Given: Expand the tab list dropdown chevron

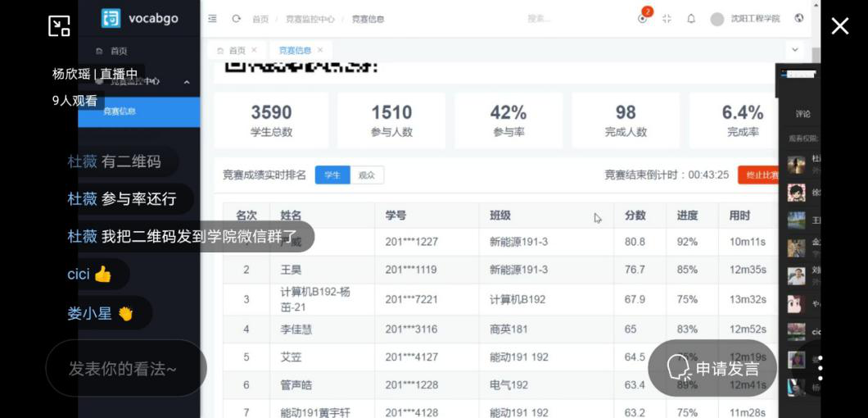Looking at the screenshot, I should pyautogui.click(x=794, y=50).
